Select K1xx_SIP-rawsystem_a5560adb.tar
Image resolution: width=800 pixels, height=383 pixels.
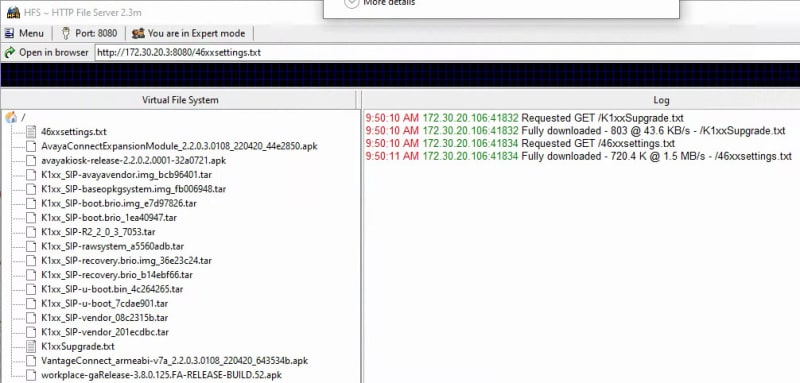(113, 246)
